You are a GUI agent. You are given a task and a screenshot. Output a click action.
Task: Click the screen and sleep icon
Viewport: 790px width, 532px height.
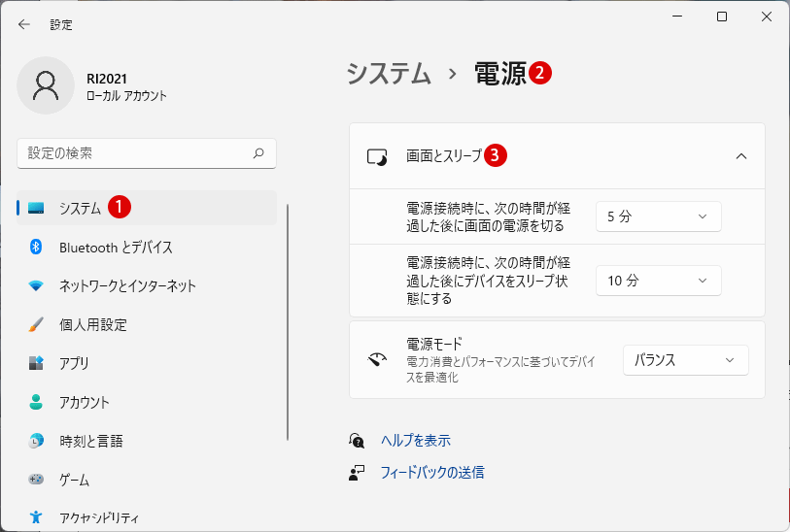(x=377, y=156)
